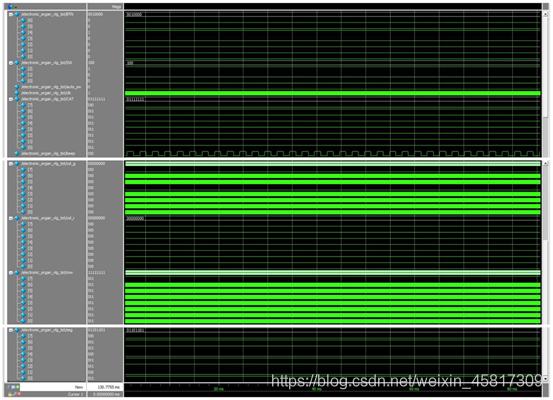553x400 pixels.
Task: Click the green add cursor icon near Now
Action: tap(18, 387)
